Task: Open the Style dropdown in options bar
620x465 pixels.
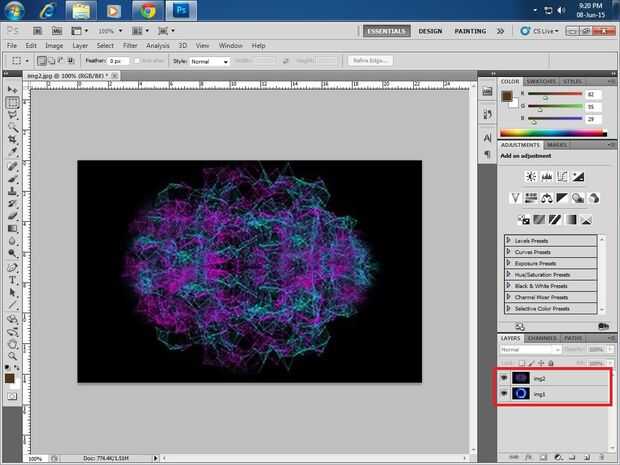Action: coord(211,61)
